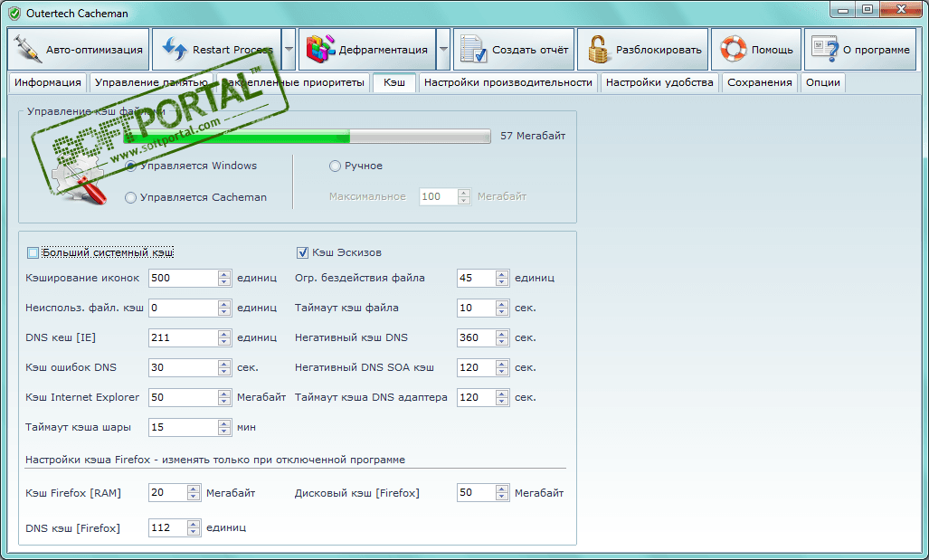This screenshot has height=560, width=929.
Task: Adjust the Максимальное cache size spinner
Action: [x=464, y=196]
